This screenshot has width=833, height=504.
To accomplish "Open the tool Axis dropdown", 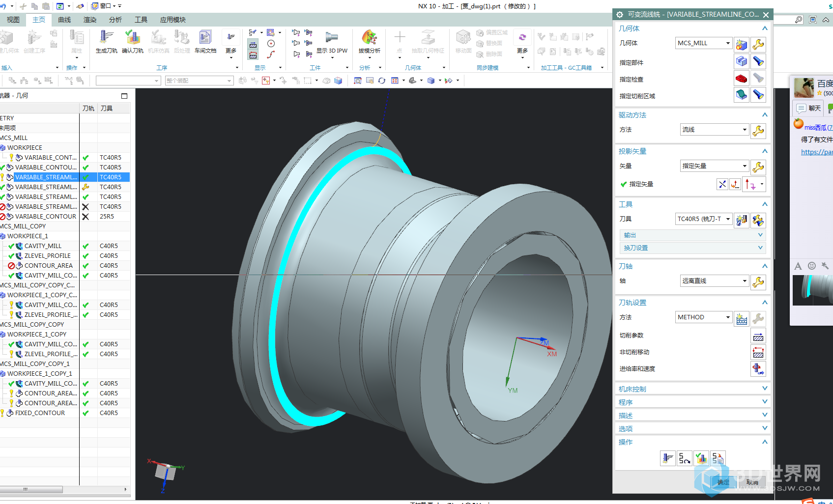I will [715, 281].
